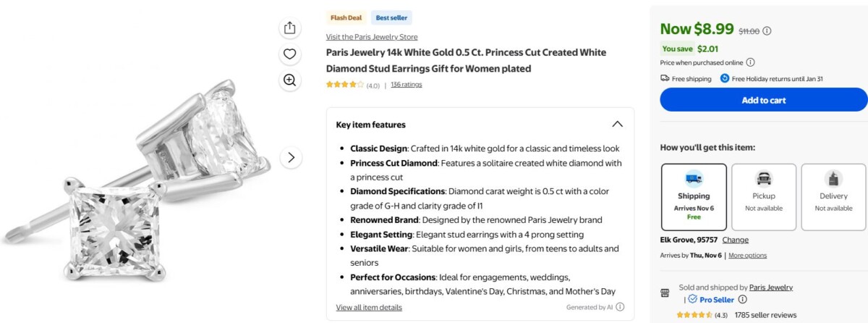The height and width of the screenshot is (323, 868).
Task: Open the 136 ratings link
Action: pos(407,85)
